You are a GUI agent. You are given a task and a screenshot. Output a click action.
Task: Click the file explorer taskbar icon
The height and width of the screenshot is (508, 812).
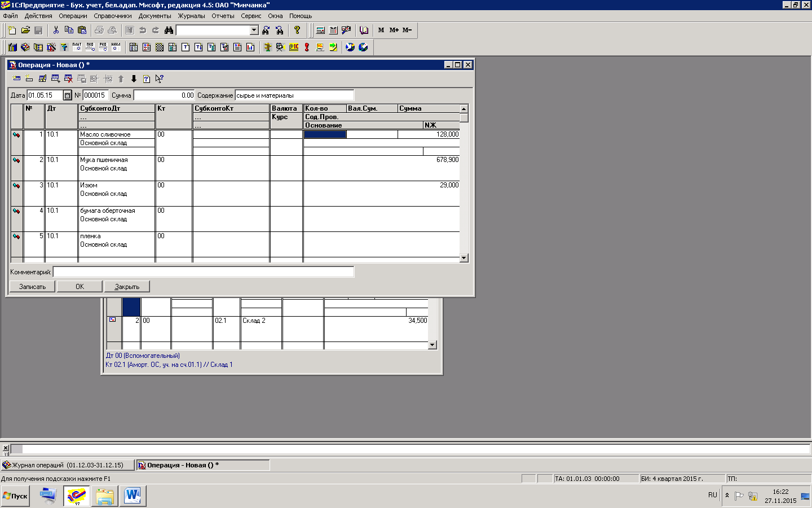104,496
